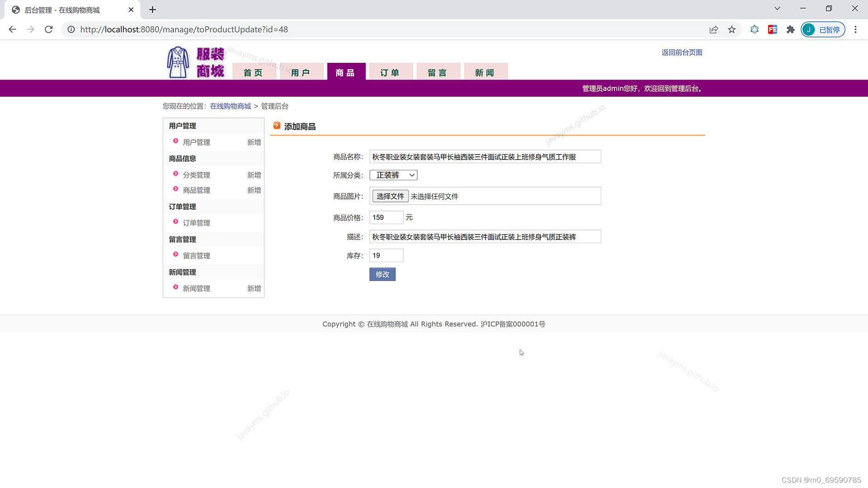
Task: Click the site info icon in address bar
Action: [x=71, y=29]
